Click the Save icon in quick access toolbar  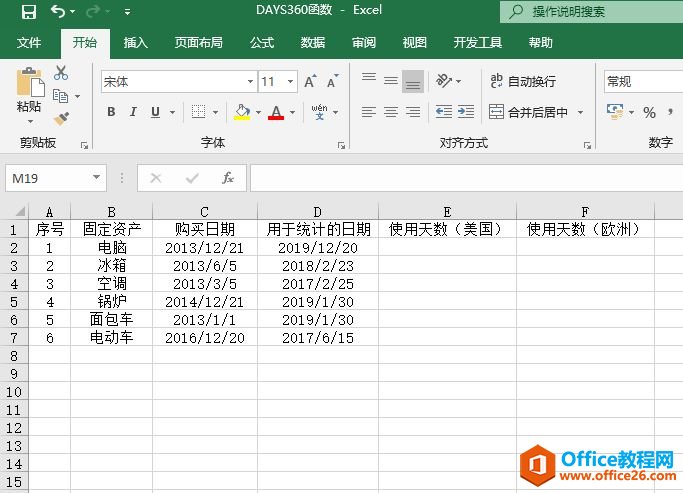tap(29, 12)
